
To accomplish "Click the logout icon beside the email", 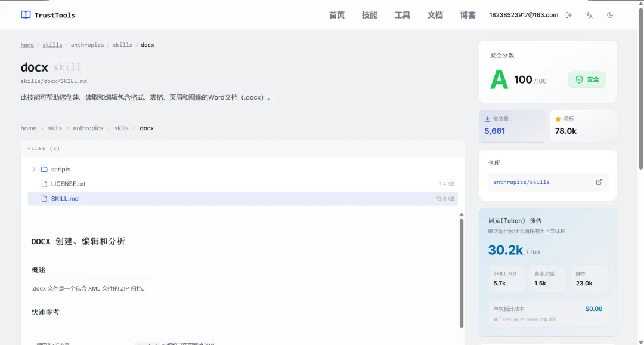I will click(x=569, y=15).
